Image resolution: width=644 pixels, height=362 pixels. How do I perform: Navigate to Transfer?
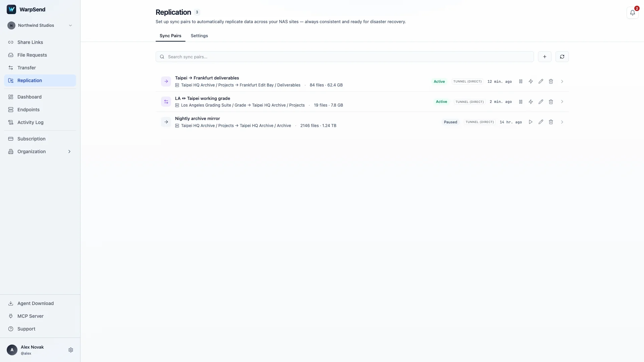point(40,68)
